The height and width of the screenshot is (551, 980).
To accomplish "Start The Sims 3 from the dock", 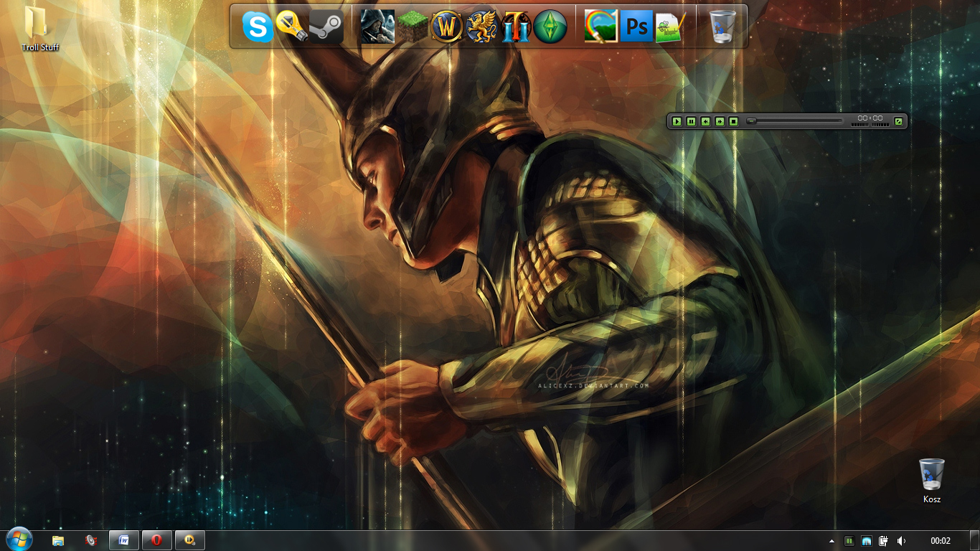I will pyautogui.click(x=550, y=27).
